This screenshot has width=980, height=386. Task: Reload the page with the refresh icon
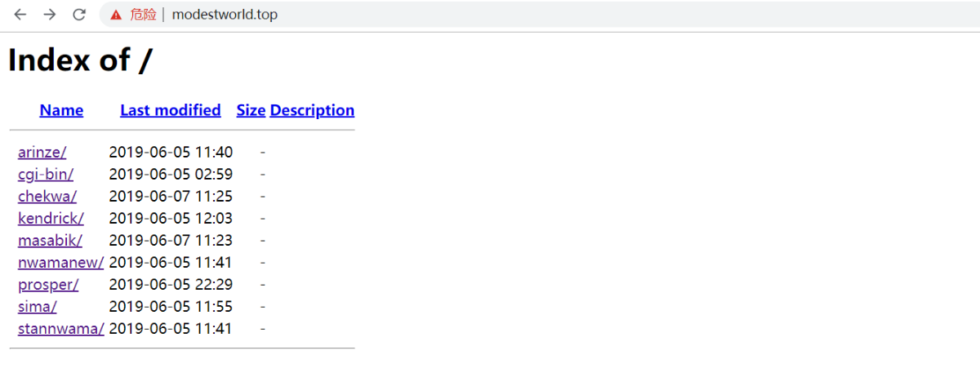[x=79, y=15]
